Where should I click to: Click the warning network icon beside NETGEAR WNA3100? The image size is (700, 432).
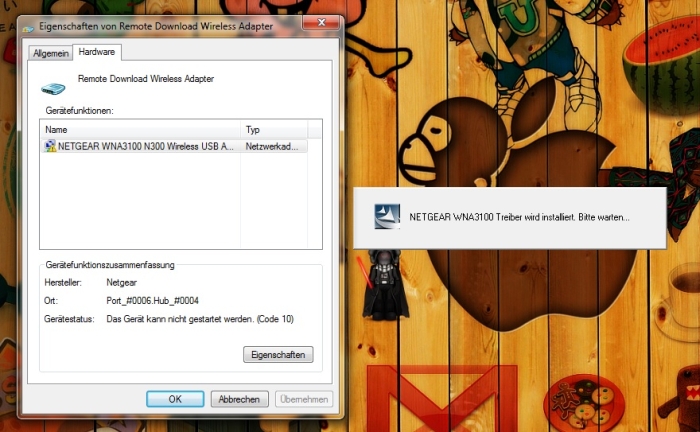pos(50,146)
